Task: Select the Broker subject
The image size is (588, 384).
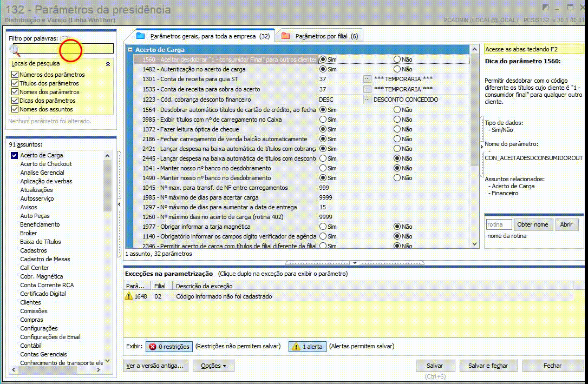Action: tap(29, 233)
